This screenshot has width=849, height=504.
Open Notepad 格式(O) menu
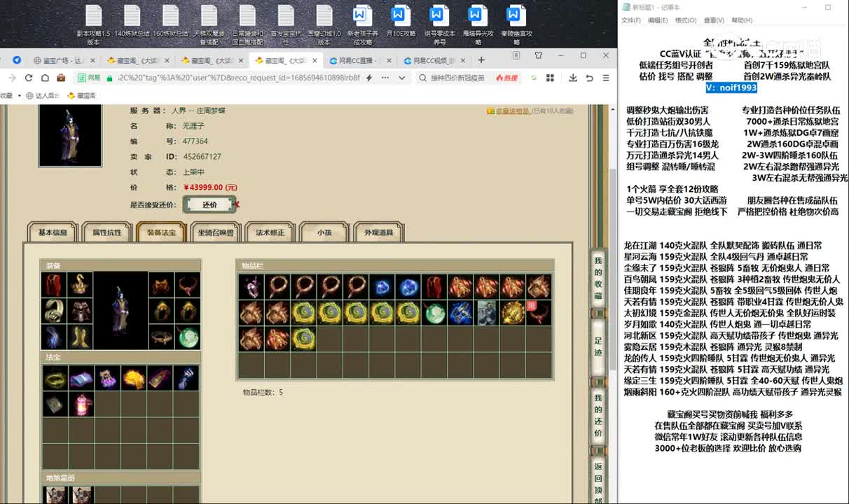click(x=686, y=20)
